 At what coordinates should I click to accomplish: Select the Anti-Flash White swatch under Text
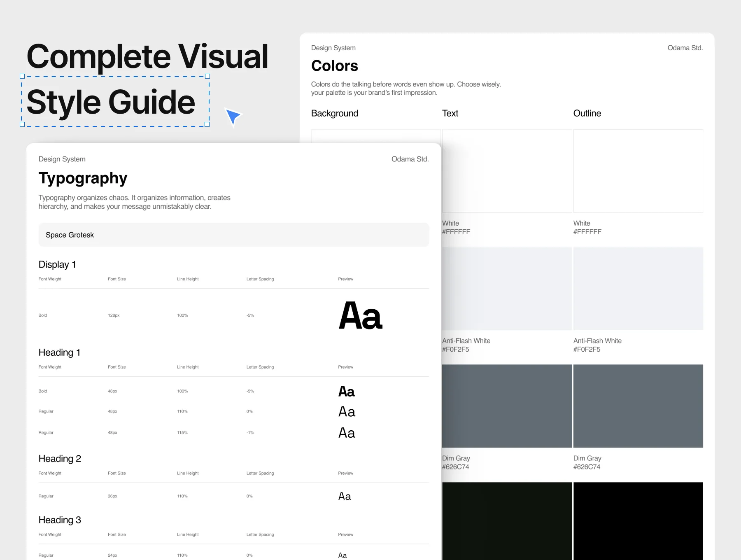pyautogui.click(x=507, y=288)
